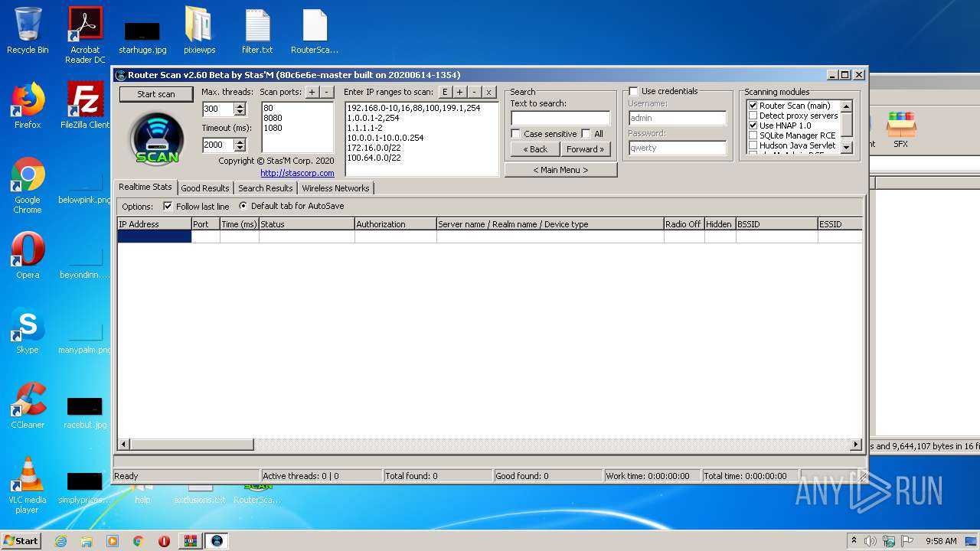Screen dimensions: 980x551
Task: Click the Forward » search button
Action: click(586, 149)
